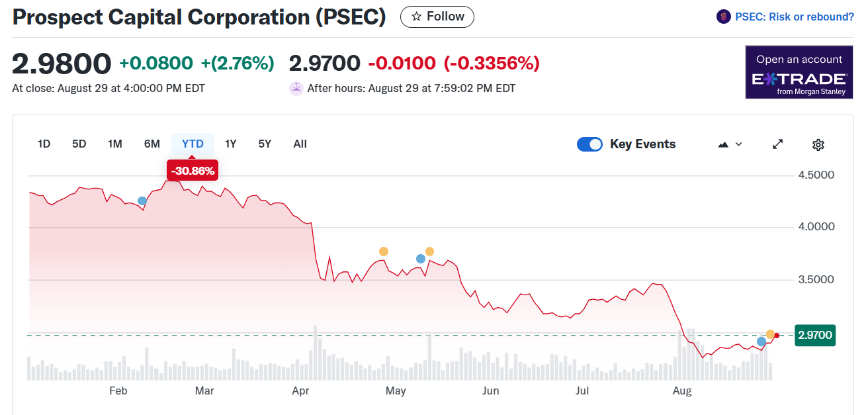This screenshot has height=415, width=868.
Task: Open chart settings gear icon
Action: [x=818, y=144]
